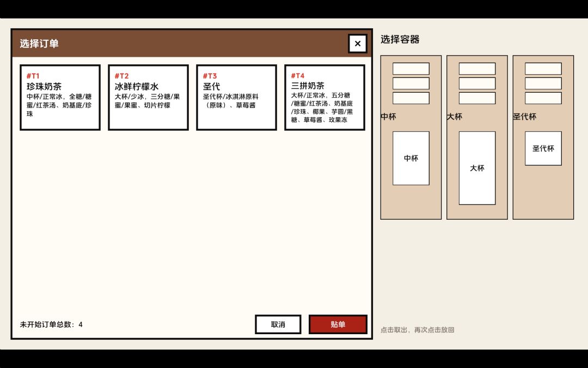Click top slot in 中杯 rack
This screenshot has height=368, width=588.
411,69
